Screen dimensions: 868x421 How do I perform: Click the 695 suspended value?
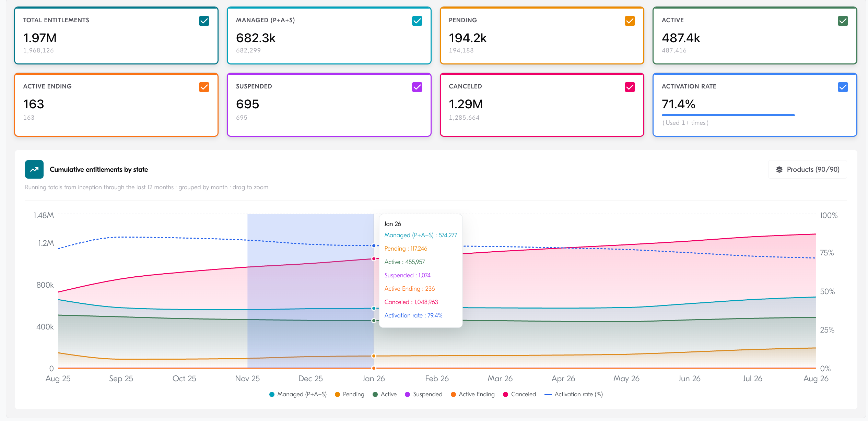click(x=248, y=104)
